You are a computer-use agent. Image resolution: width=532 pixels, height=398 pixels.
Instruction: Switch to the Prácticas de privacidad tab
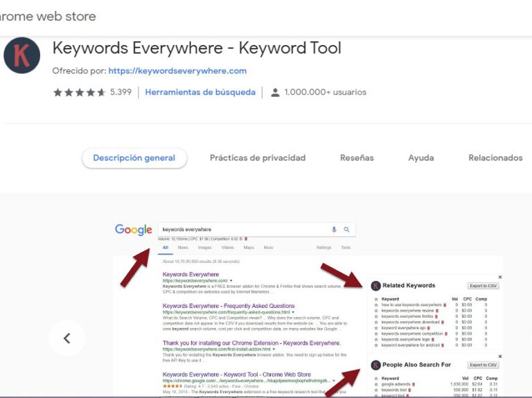[258, 158]
